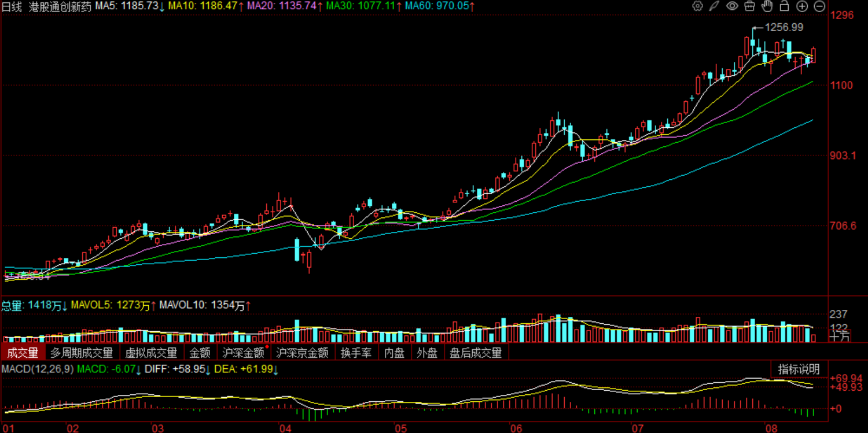Toggle the eye visibility icon

(732, 6)
